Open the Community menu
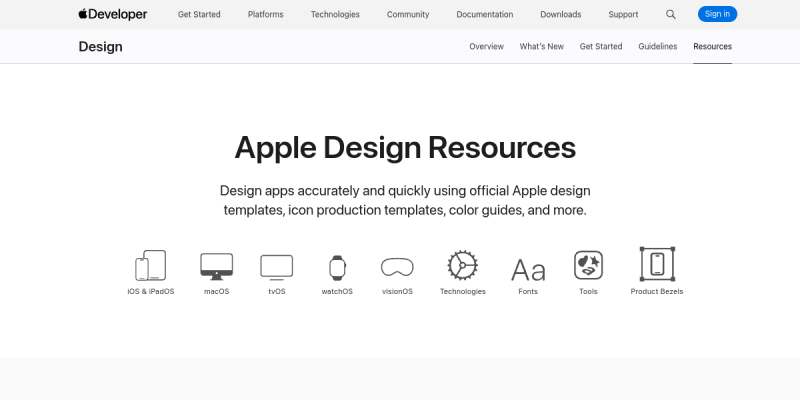Screen dimensions: 800x400 [408, 14]
